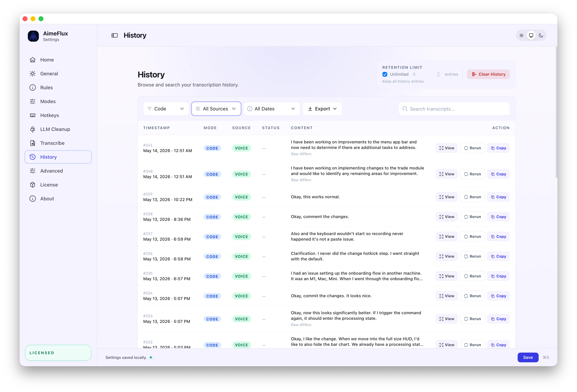Click the CONTENT column header
The width and height of the screenshot is (577, 392).
[302, 128]
